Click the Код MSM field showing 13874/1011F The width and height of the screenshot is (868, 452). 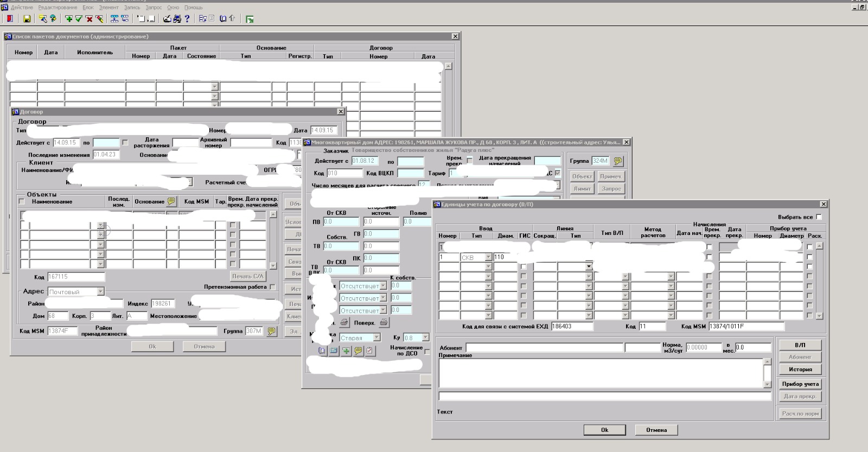pyautogui.click(x=746, y=327)
